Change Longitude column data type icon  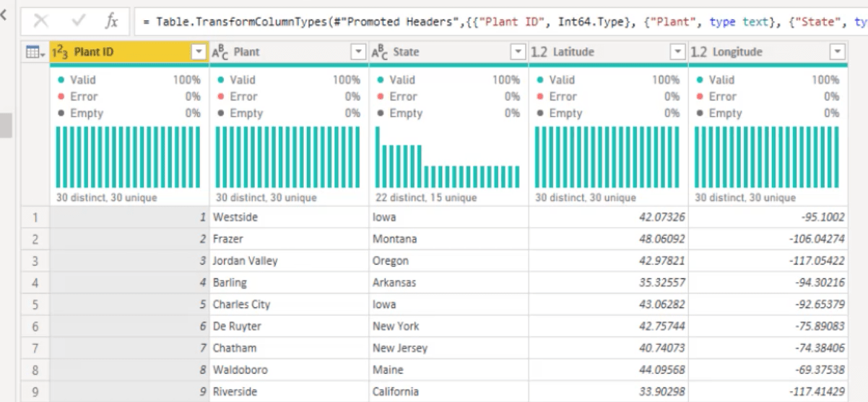point(699,52)
